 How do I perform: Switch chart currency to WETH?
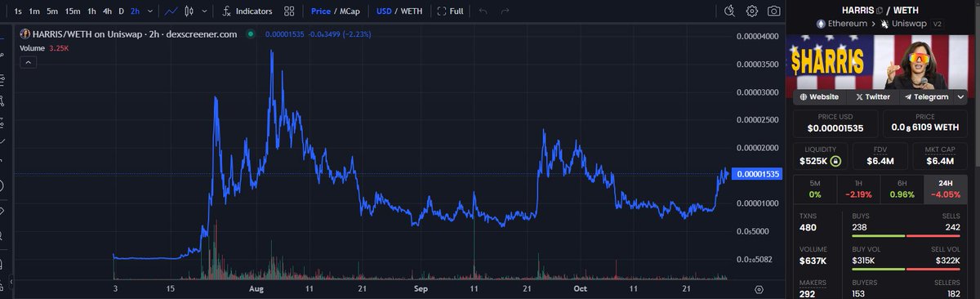point(411,11)
